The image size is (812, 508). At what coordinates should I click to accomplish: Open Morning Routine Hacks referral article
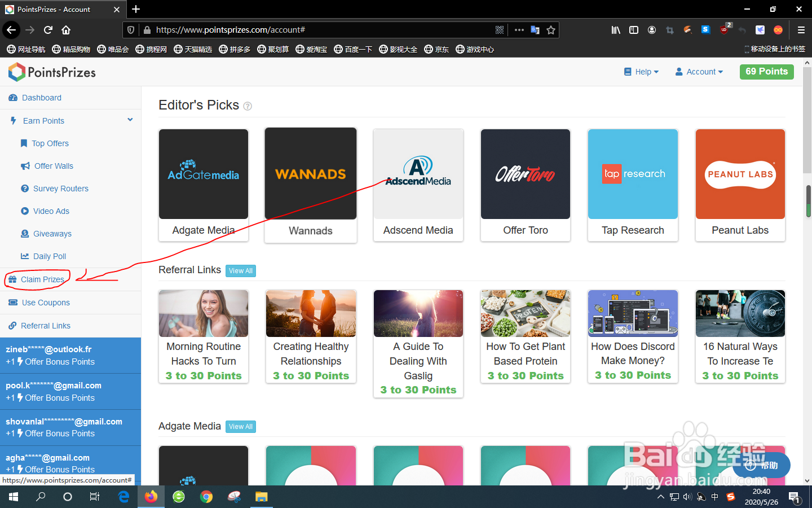[204, 337]
